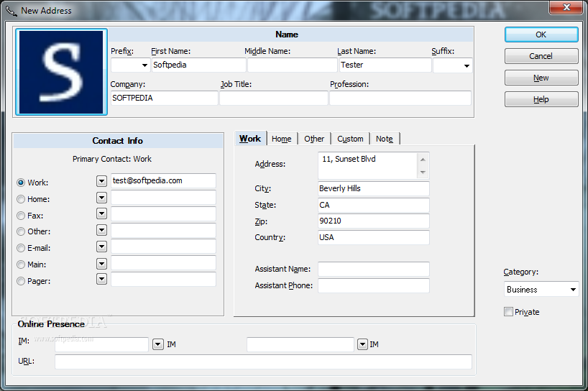The width and height of the screenshot is (588, 391).
Task: Switch to the Home address tab
Action: click(282, 139)
